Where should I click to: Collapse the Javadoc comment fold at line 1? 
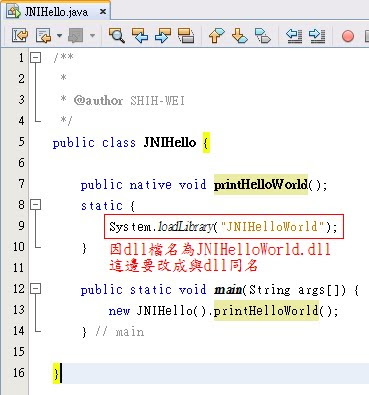(x=35, y=57)
